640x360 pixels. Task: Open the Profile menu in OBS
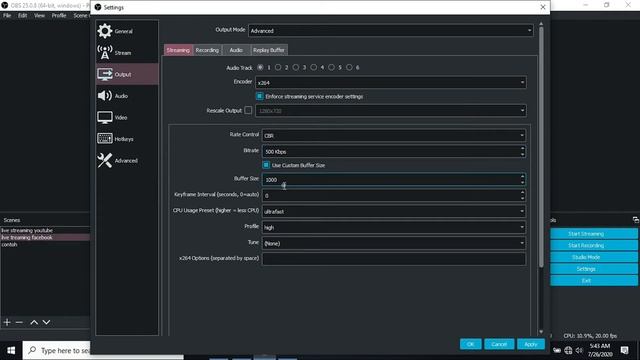(x=59, y=16)
